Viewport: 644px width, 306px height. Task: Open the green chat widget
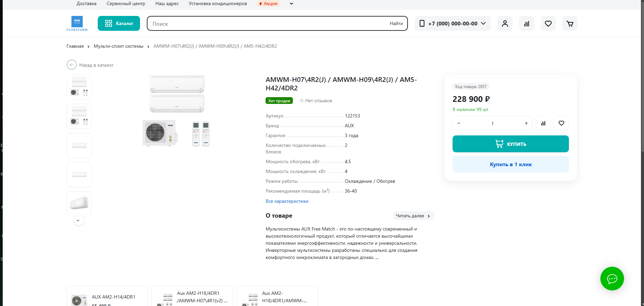click(612, 279)
